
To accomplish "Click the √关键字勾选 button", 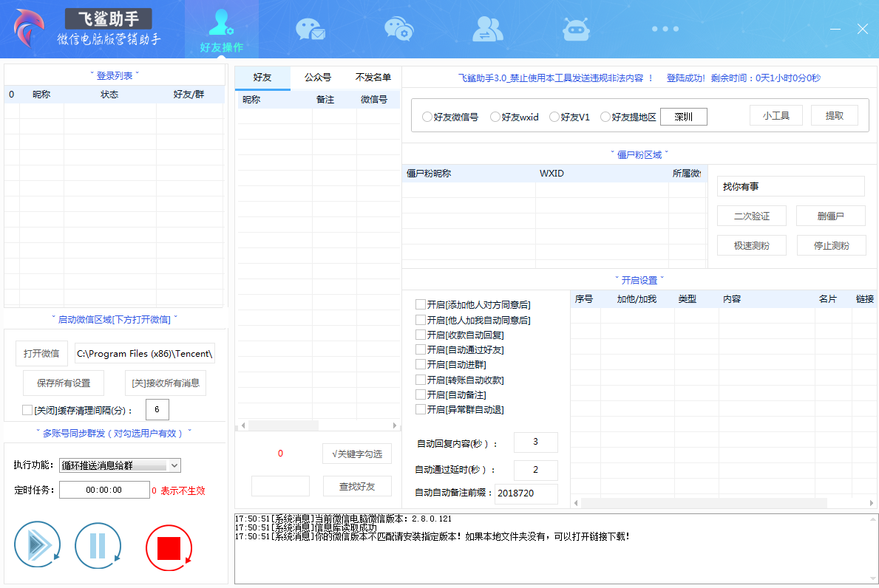I will 357,454.
